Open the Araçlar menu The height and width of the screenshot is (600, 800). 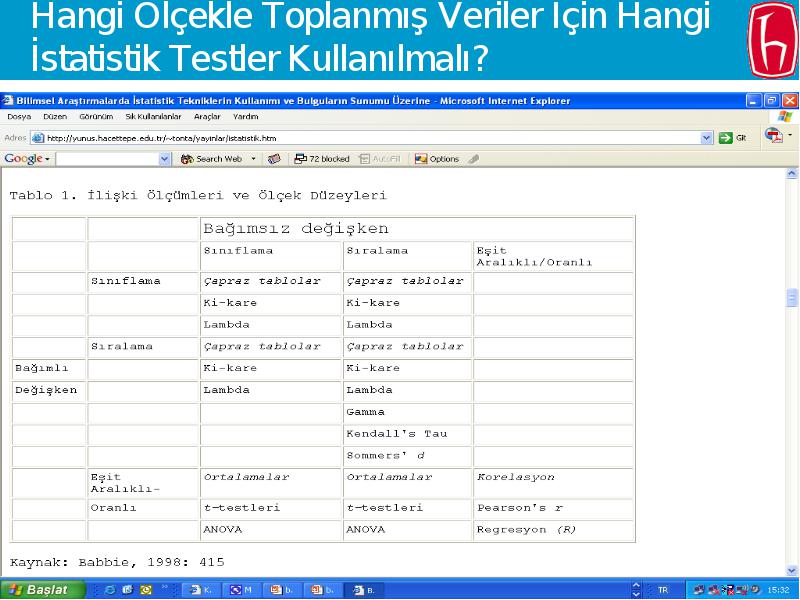click(207, 116)
